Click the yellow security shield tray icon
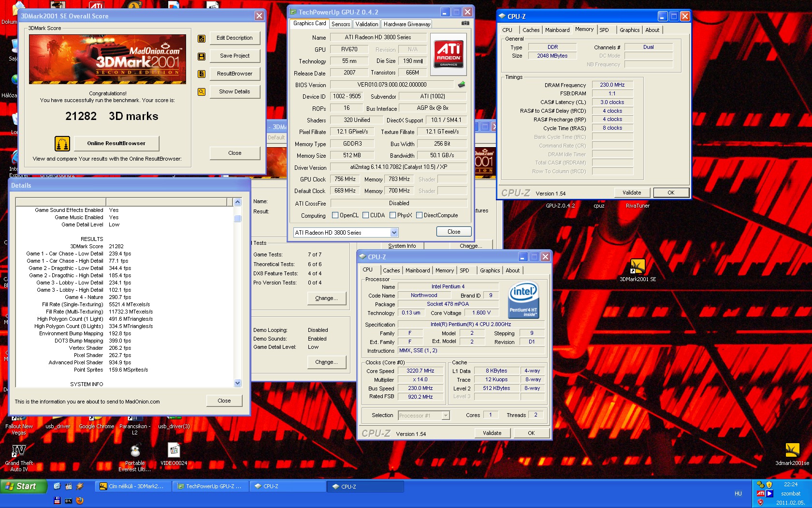This screenshot has width=812, height=508. pyautogui.click(x=769, y=484)
